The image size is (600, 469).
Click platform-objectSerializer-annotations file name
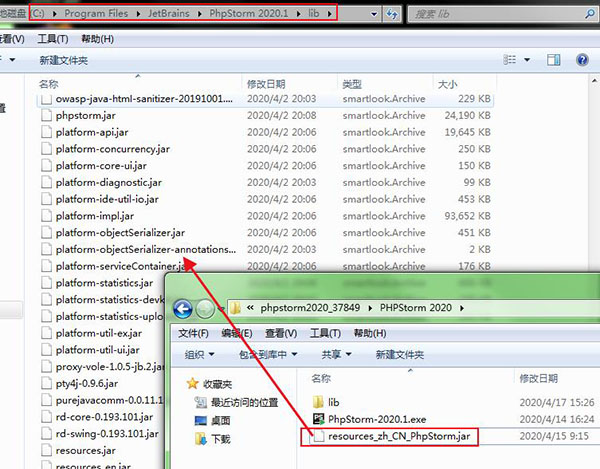click(x=146, y=249)
